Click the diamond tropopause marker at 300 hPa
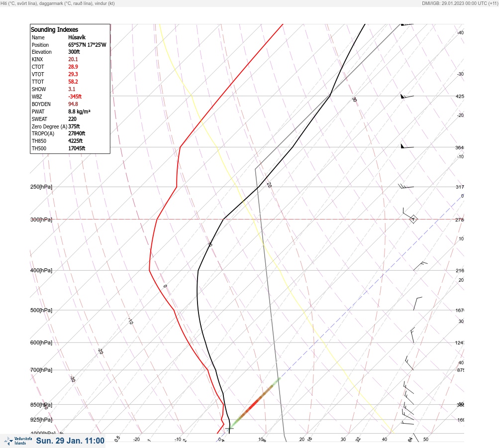499x448 pixels. 413,219
